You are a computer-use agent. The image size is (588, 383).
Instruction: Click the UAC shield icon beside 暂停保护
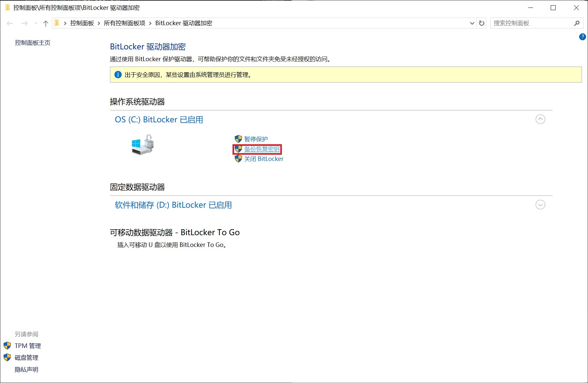238,138
